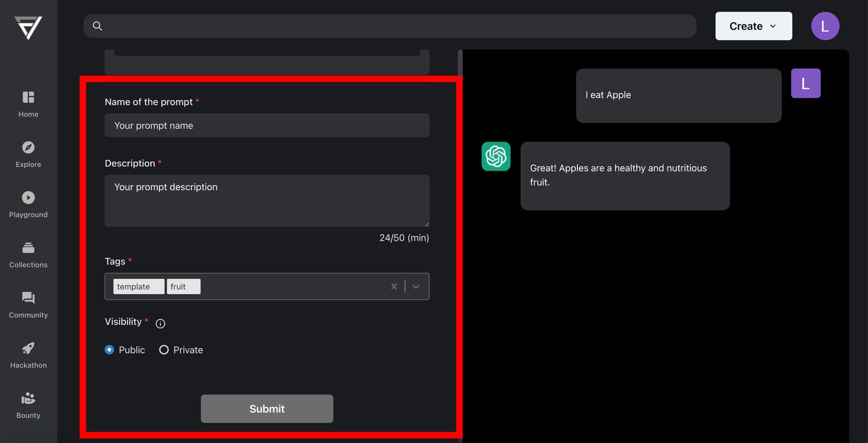Click the search magnifier icon
868x443 pixels.
coord(97,26)
